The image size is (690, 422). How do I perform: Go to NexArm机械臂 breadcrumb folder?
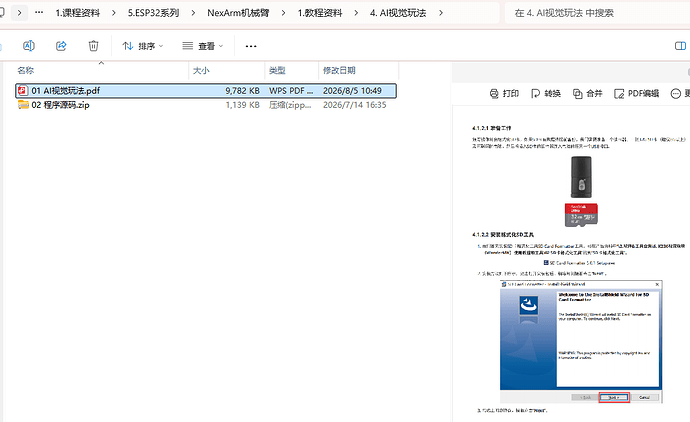point(238,13)
